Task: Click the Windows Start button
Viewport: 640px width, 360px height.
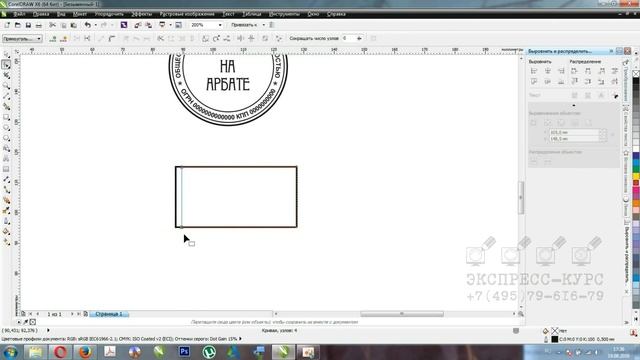Action: [10, 352]
